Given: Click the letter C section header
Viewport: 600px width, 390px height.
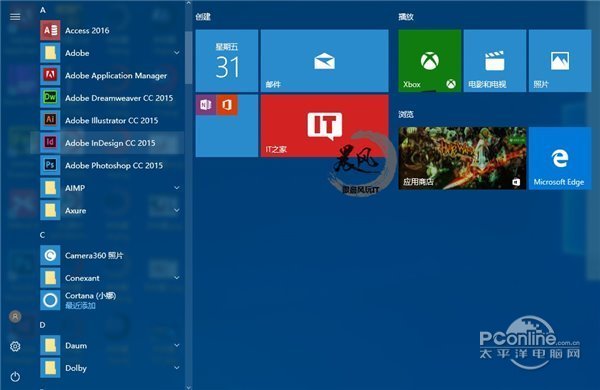Looking at the screenshot, I should 42,235.
